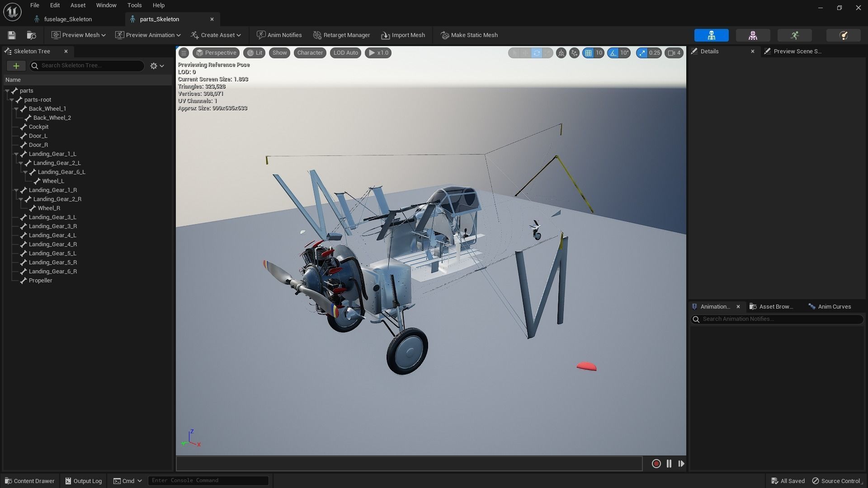Click the Save asset icon
This screenshot has height=488, width=868.
tap(12, 35)
